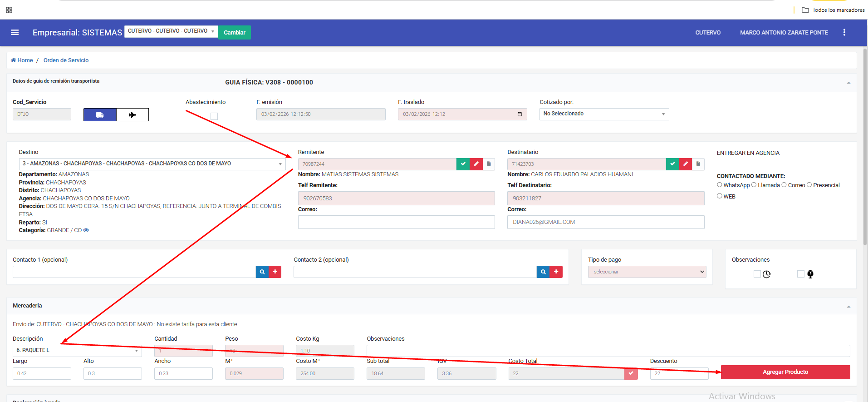Search Contacto 1 with magnifier button
Viewport: 868px width, 402px height.
(262, 272)
